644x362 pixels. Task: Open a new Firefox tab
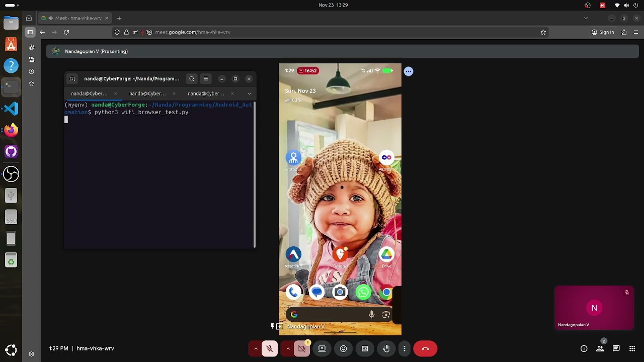[x=119, y=18]
